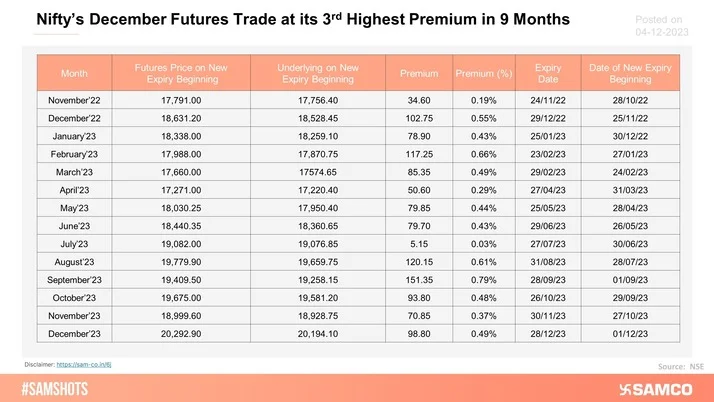The width and height of the screenshot is (714, 402).
Task: Click the Source NSE label
Action: pos(682,368)
